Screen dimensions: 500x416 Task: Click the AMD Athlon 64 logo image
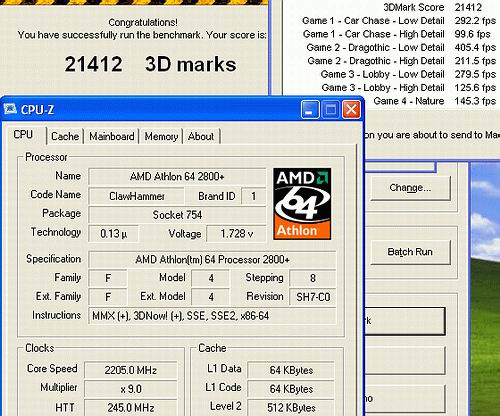302,204
